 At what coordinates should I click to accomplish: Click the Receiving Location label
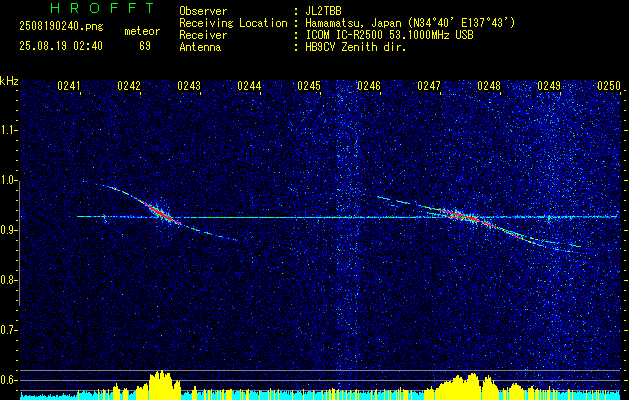pyautogui.click(x=233, y=23)
